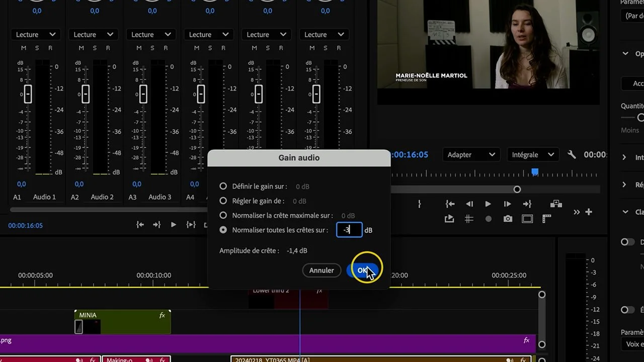The width and height of the screenshot is (644, 362).
Task: Open Lecture automation dropdown for Audio 2
Action: (x=94, y=35)
